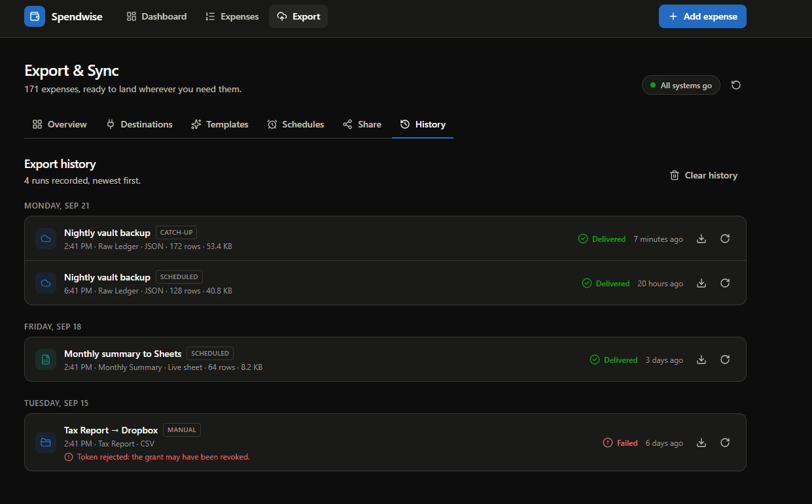Viewport: 812px width, 504px height.
Task: Go to the Expenses page
Action: (232, 16)
